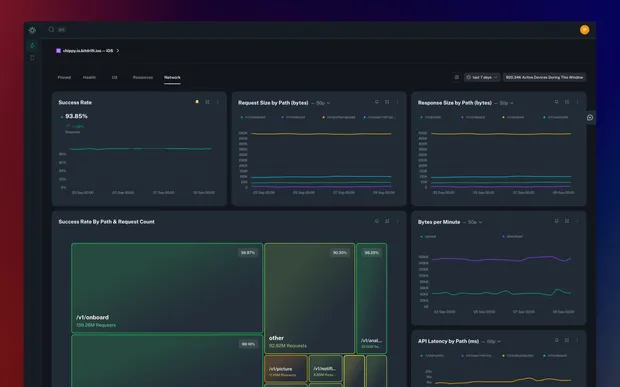Open the Success Rate card three-dot menu
Image resolution: width=620 pixels, height=387 pixels.
pos(217,102)
